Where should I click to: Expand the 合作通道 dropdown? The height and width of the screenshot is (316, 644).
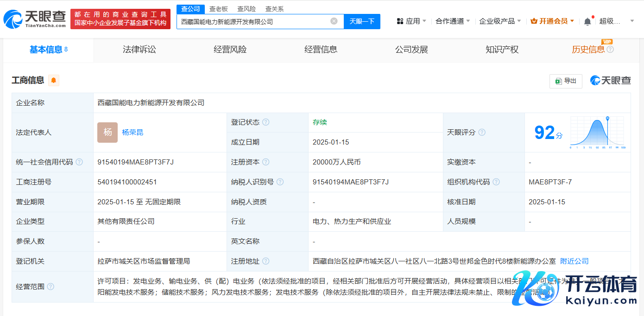coord(453,21)
